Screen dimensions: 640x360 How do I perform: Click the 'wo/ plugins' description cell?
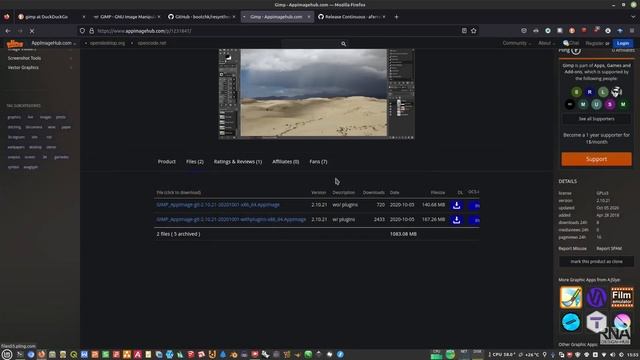tap(345, 205)
